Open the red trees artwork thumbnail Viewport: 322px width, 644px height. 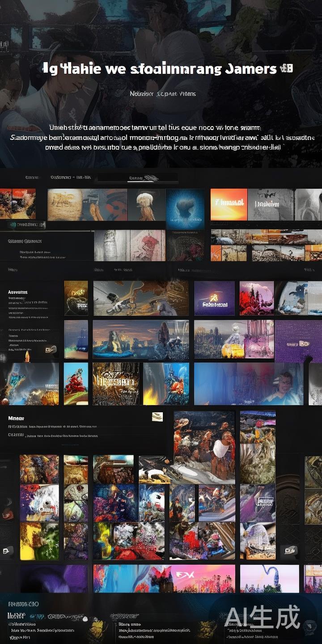pos(256,298)
